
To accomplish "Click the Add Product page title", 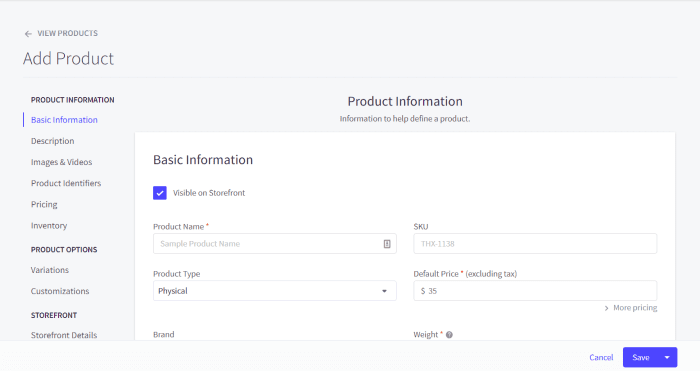I will click(x=68, y=58).
